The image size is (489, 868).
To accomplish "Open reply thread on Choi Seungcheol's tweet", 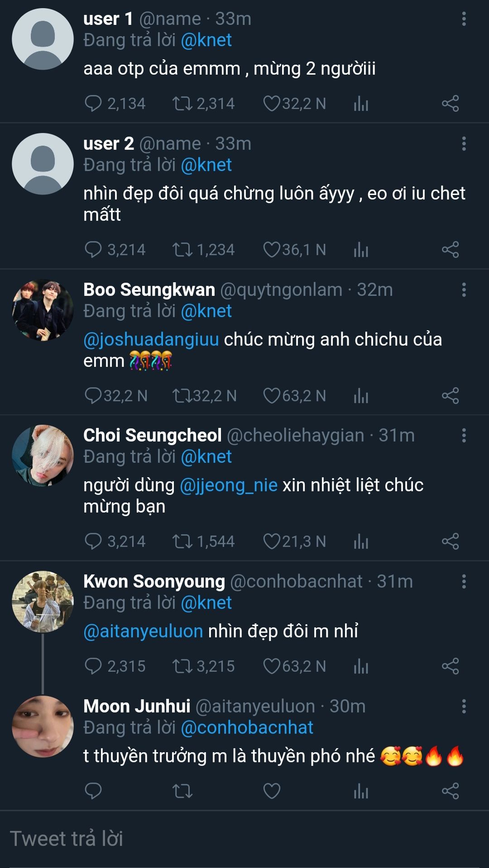I will pyautogui.click(x=93, y=541).
